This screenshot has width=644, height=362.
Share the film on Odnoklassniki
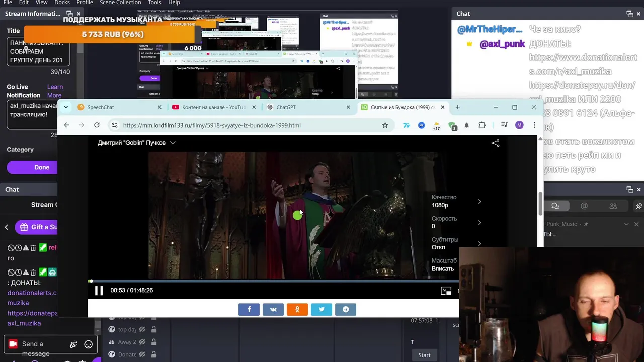click(297, 309)
